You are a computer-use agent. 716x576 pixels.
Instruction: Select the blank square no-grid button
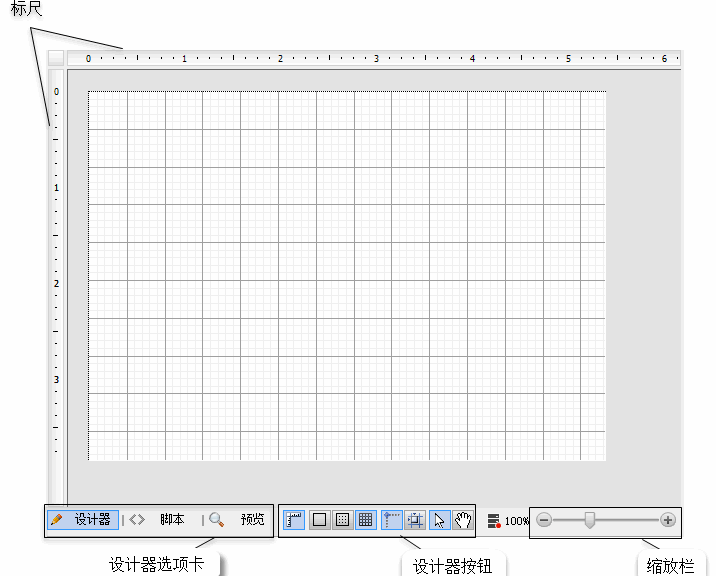click(319, 520)
